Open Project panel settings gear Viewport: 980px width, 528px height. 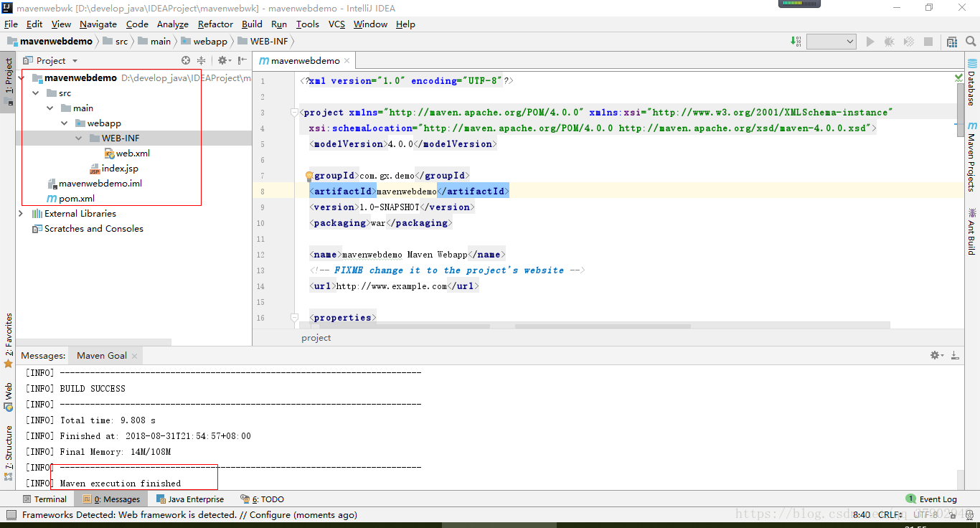click(x=224, y=61)
